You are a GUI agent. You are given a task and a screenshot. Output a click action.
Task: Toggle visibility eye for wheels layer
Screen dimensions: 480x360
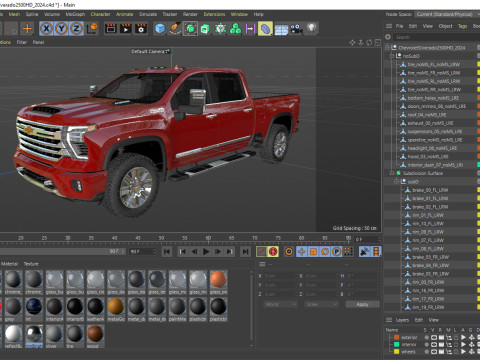click(x=433, y=352)
